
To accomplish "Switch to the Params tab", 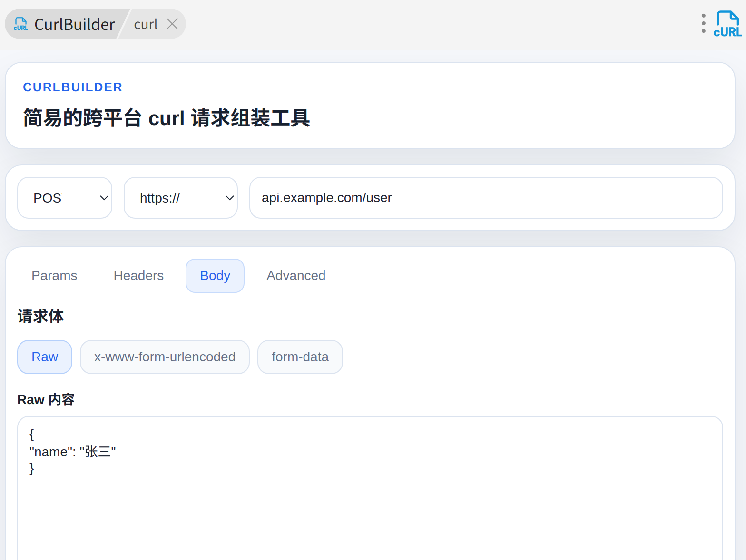I will 54,276.
